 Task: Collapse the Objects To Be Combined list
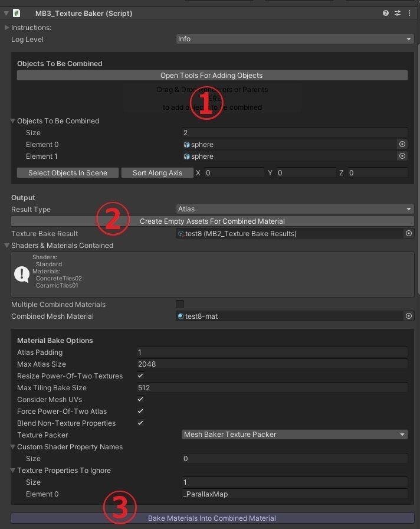13,121
